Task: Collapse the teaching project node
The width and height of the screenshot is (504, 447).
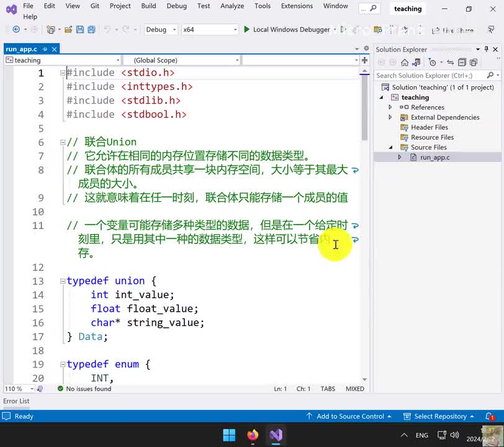Action: [382, 97]
